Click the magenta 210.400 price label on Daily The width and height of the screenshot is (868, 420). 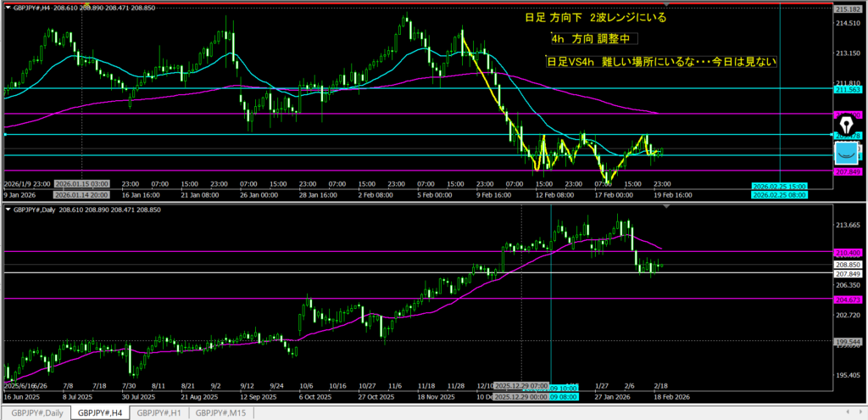coord(849,252)
